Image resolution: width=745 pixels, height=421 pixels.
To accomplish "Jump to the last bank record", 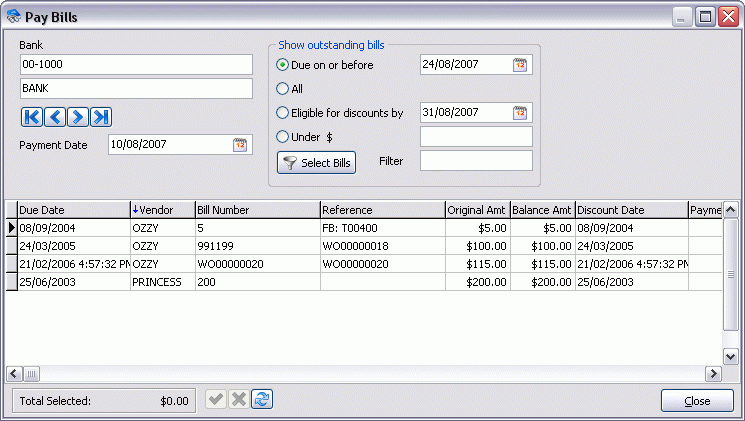I will [x=100, y=117].
